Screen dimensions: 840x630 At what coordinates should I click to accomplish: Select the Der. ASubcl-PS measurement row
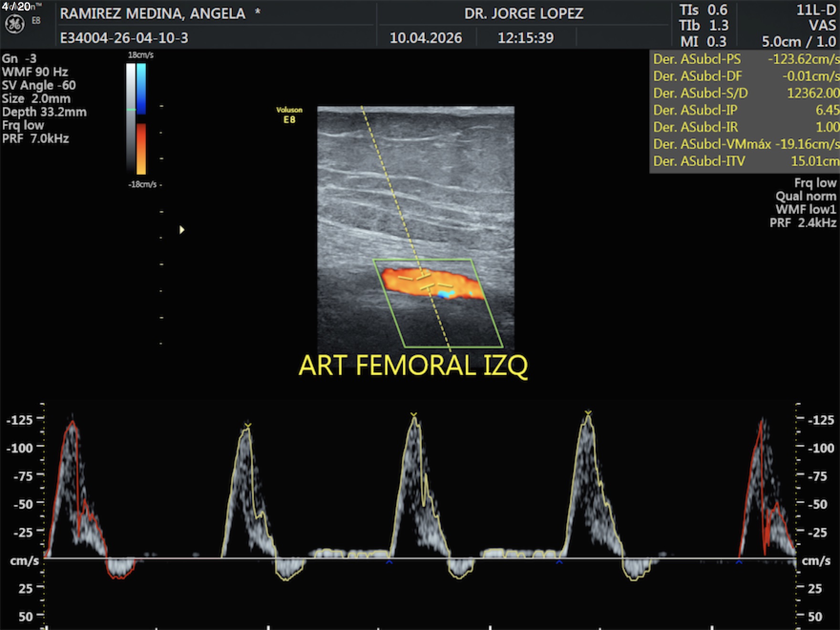(x=745, y=59)
